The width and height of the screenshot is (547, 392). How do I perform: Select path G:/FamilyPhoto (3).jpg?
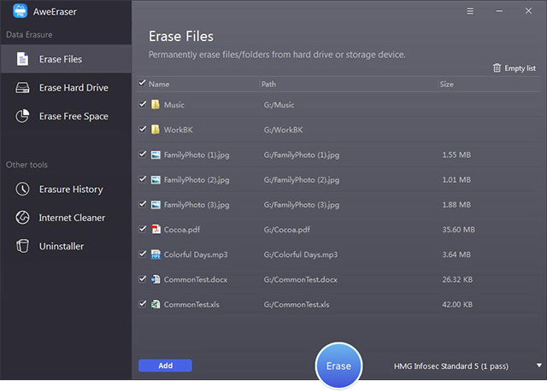coord(302,205)
